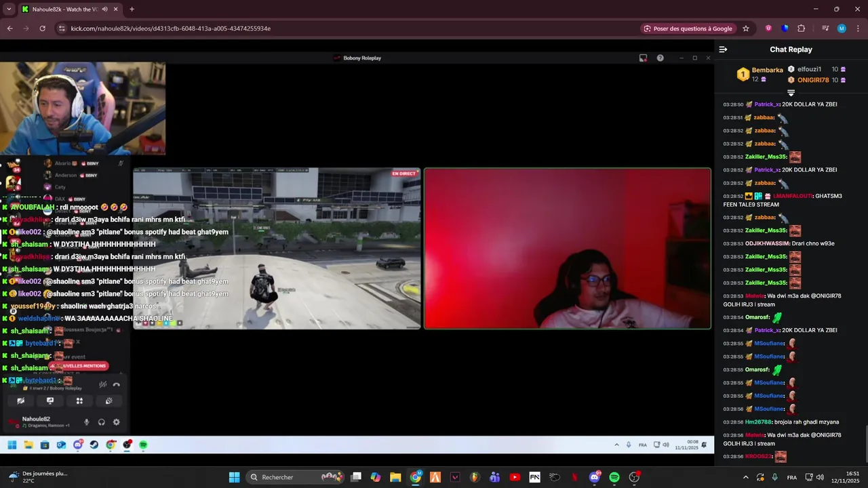This screenshot has height=488, width=868.
Task: Mute the Nahoule82k tab audio icon
Action: click(x=104, y=9)
